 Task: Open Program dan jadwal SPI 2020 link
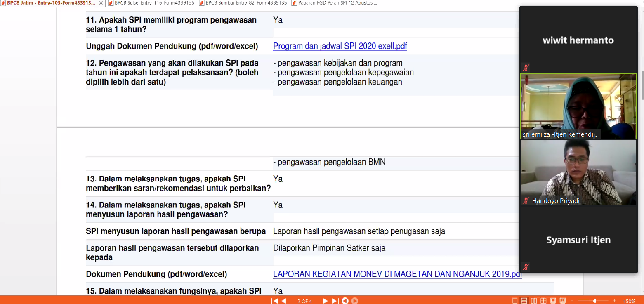tap(340, 46)
